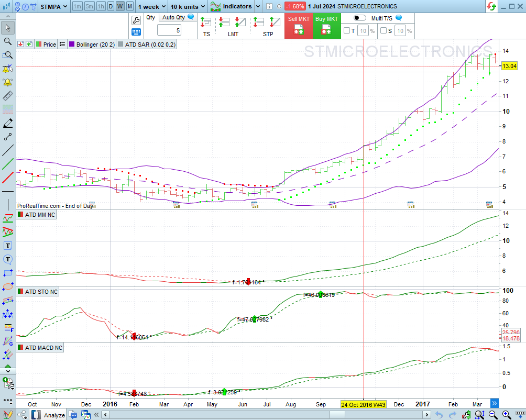Open the ATD STO NC panel label
This screenshot has height=420, width=526.
pos(38,292)
